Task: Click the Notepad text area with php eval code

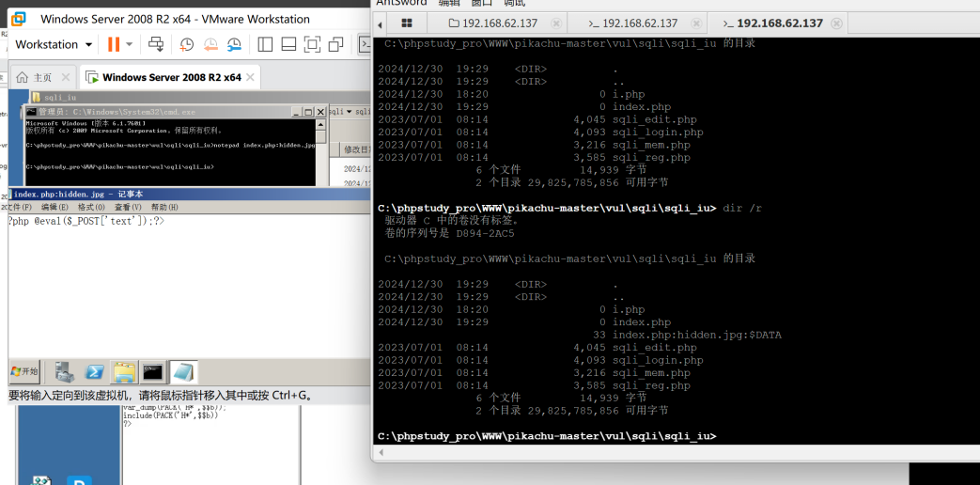Action: click(86, 221)
